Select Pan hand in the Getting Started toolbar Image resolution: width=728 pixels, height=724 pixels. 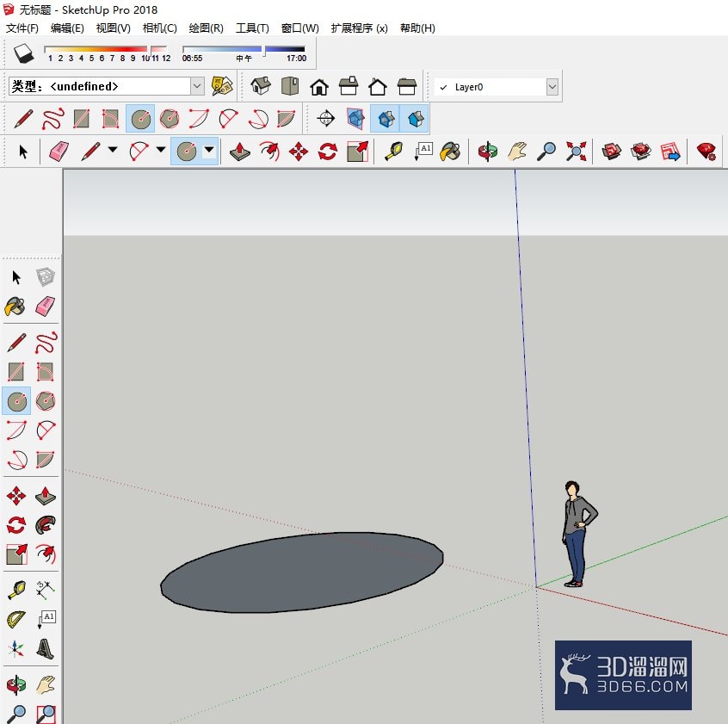click(x=517, y=151)
